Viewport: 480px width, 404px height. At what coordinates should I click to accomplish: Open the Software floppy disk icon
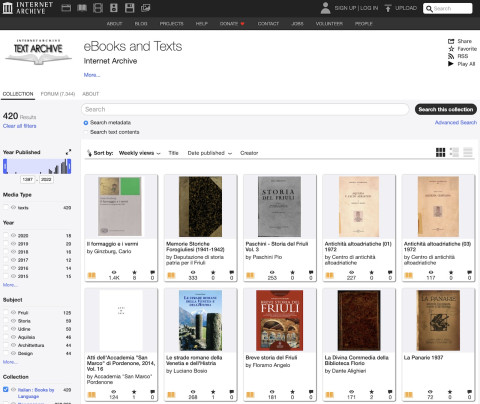click(x=129, y=8)
